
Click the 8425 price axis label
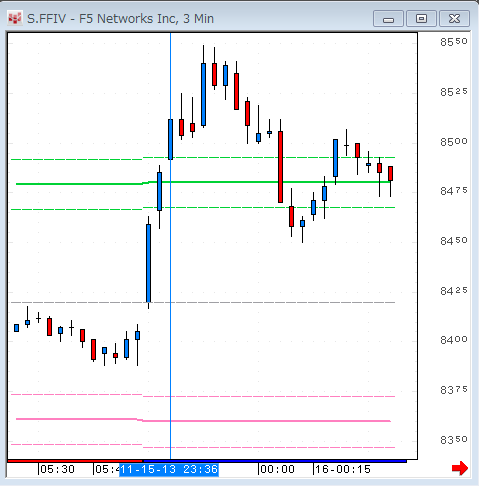tap(454, 291)
